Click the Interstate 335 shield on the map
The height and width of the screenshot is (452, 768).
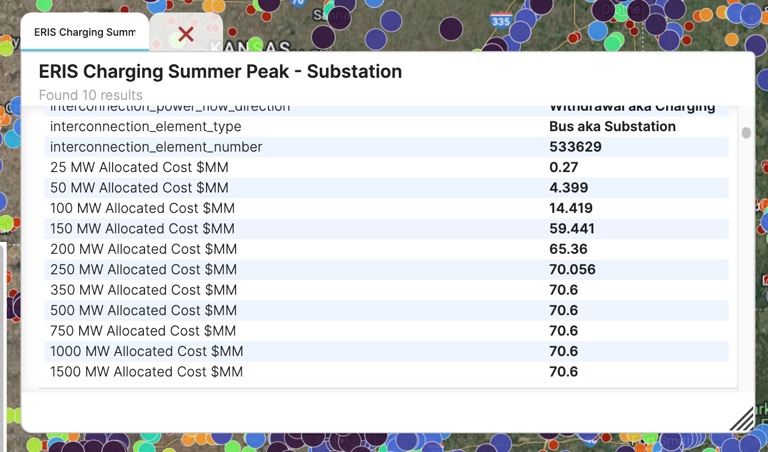tap(501, 21)
